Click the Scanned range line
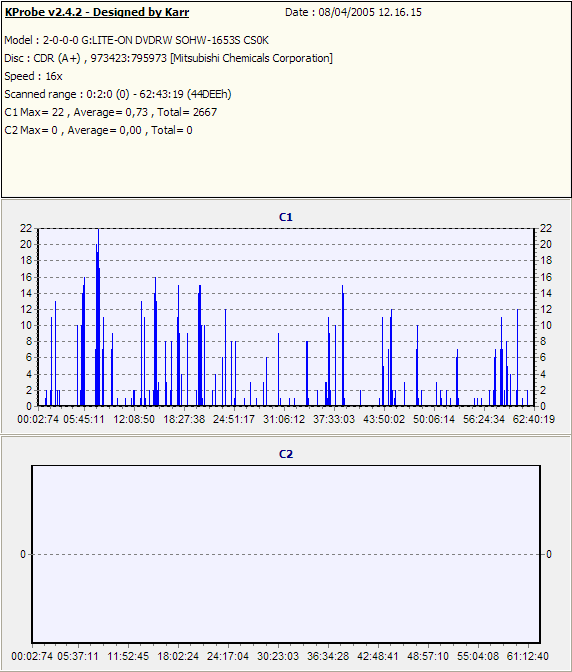The height and width of the screenshot is (672, 572). (x=118, y=94)
